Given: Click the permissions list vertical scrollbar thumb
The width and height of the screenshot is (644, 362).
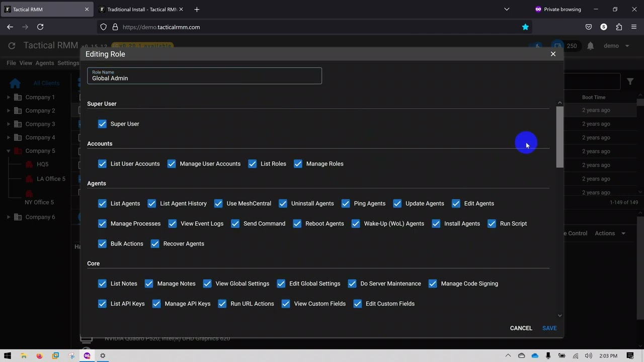Looking at the screenshot, I should tap(560, 137).
